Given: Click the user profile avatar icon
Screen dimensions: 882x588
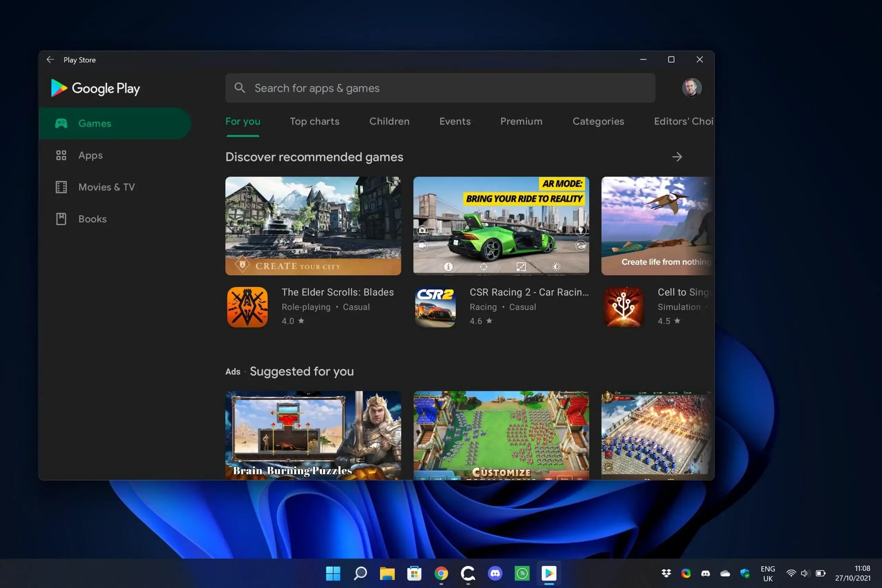Looking at the screenshot, I should coord(691,87).
